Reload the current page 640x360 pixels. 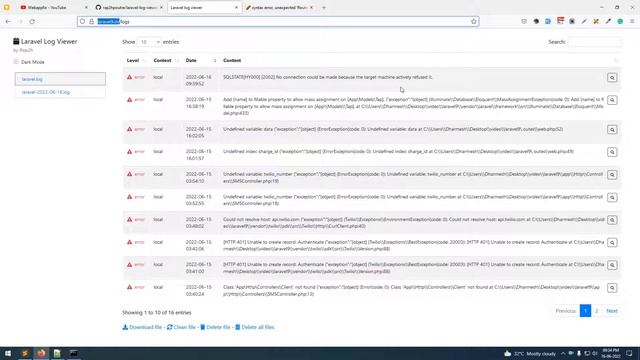pyautogui.click(x=32, y=21)
